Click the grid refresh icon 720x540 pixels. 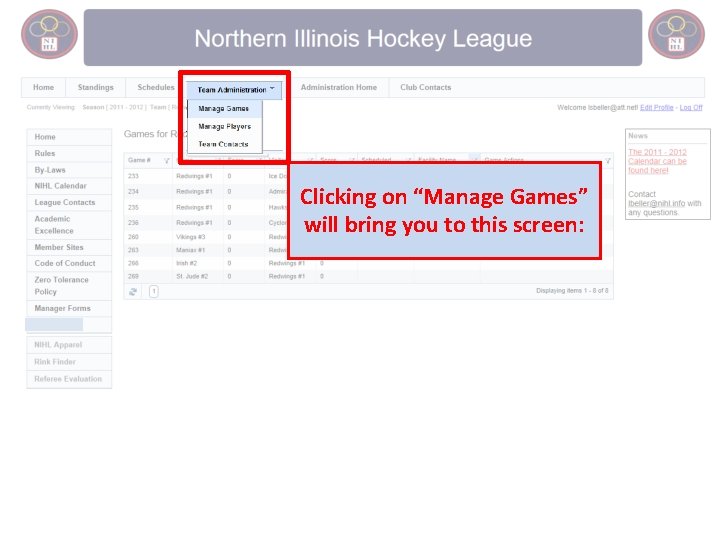click(133, 292)
